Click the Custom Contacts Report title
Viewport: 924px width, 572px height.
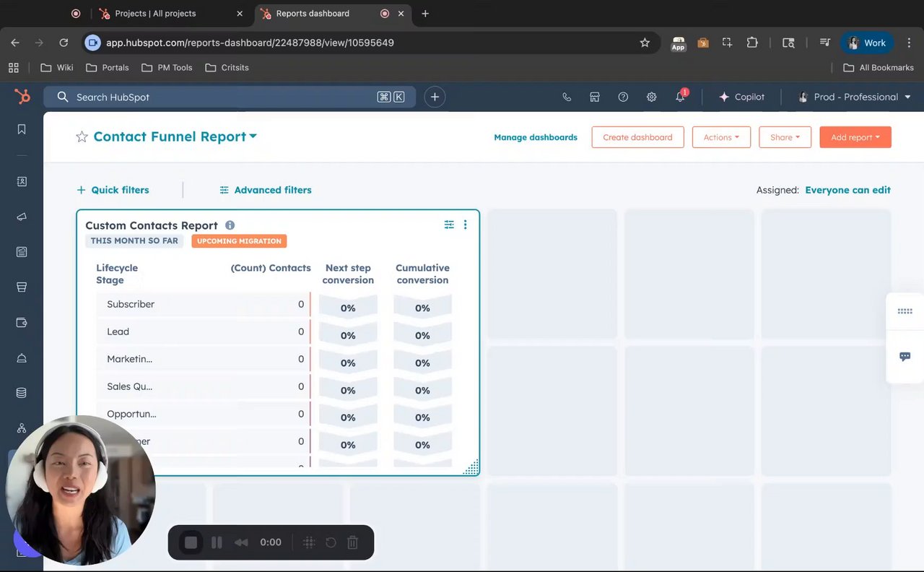click(x=152, y=225)
